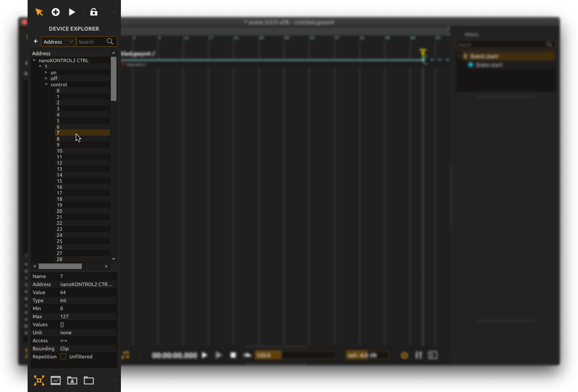Click the Address column header of tree
Screen dimensions: 578x392
[70, 53]
